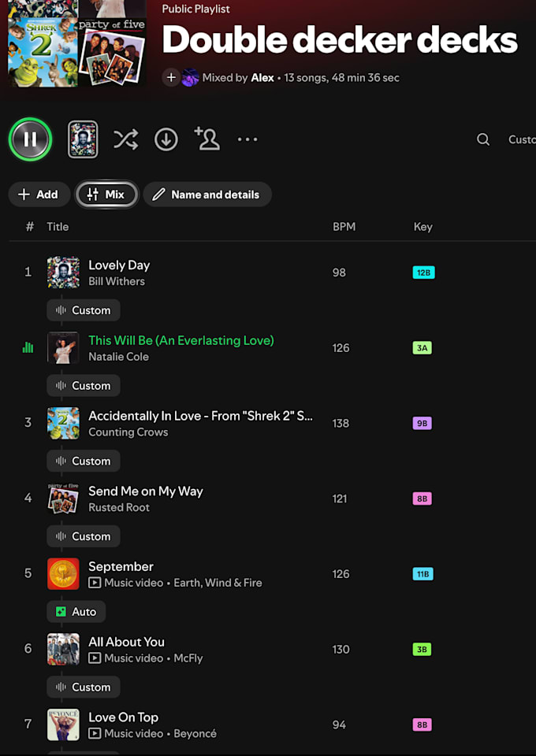Sort by the BPM column header
This screenshot has width=536, height=756.
click(x=344, y=227)
